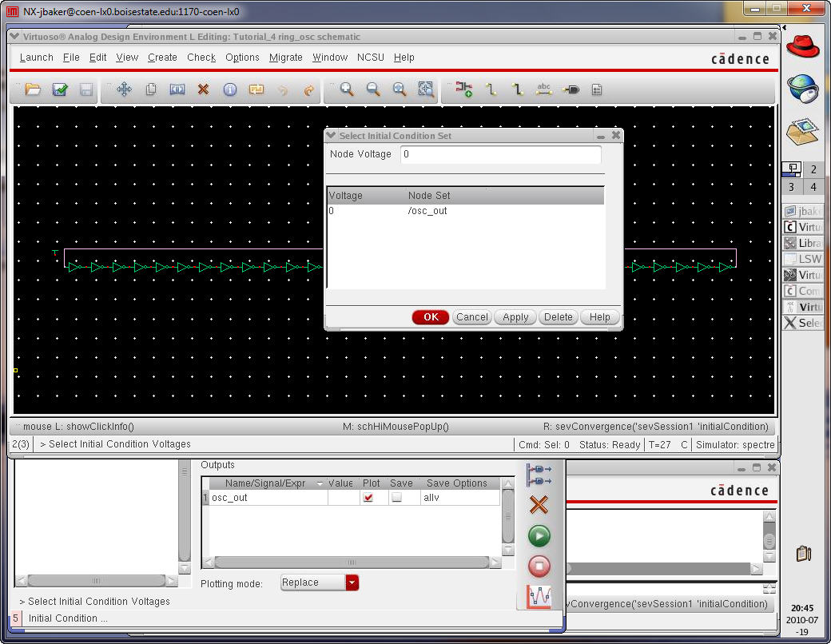Click the Plot Outputs waveform icon
The width and height of the screenshot is (831, 644).
pyautogui.click(x=539, y=597)
